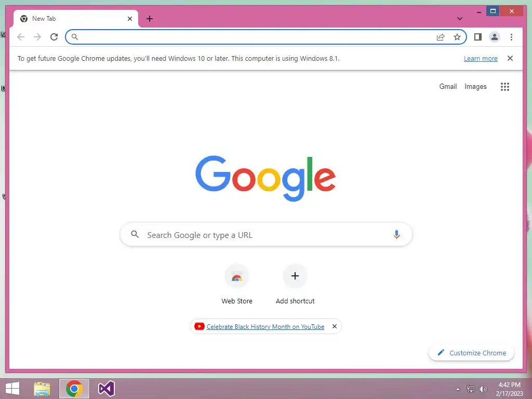
Task: Click the Google logo
Action: tap(265, 178)
